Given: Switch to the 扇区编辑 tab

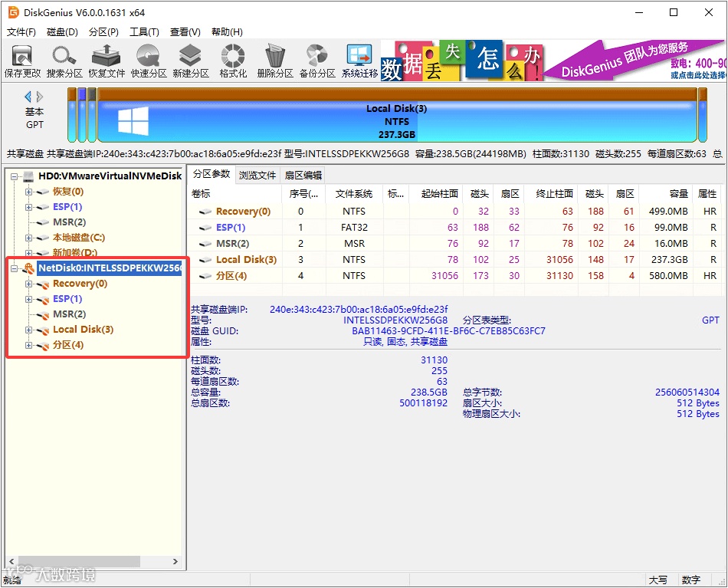Looking at the screenshot, I should pos(303,175).
